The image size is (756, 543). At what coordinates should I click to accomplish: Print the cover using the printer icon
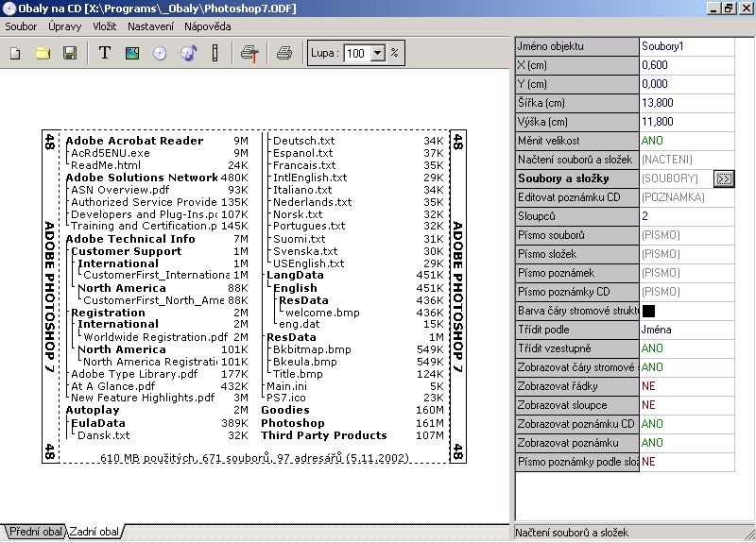pyautogui.click(x=283, y=54)
